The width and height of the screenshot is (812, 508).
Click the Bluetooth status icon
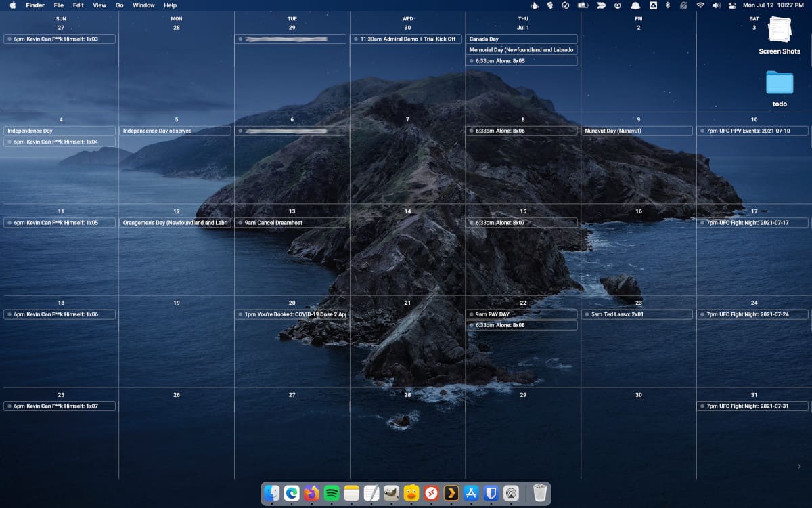tap(668, 5)
